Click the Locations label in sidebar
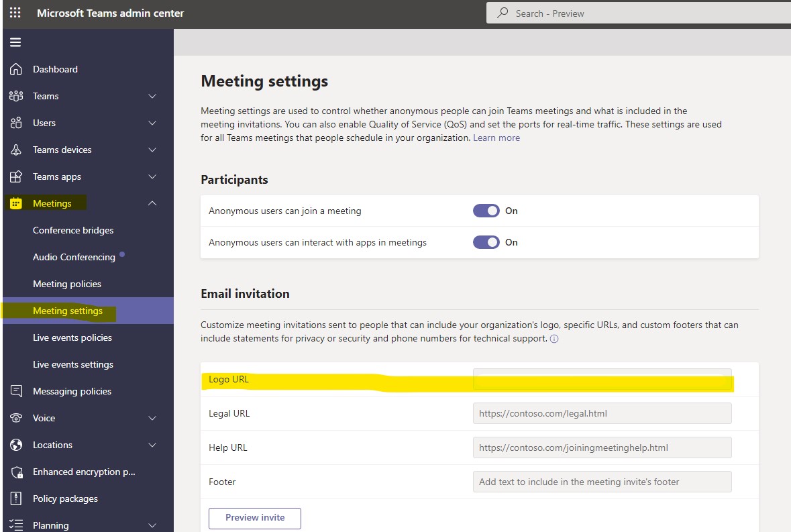This screenshot has height=532, width=791. pos(52,445)
